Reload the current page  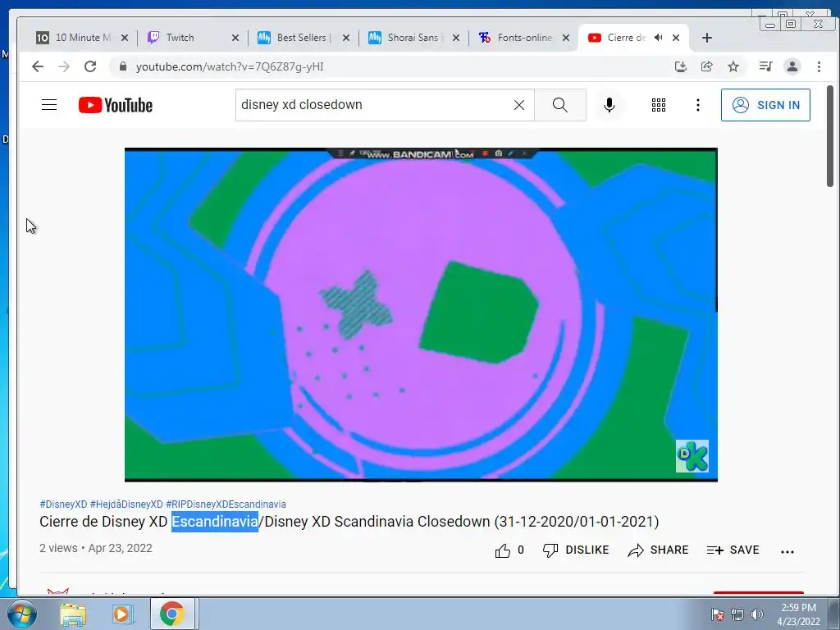(x=90, y=66)
